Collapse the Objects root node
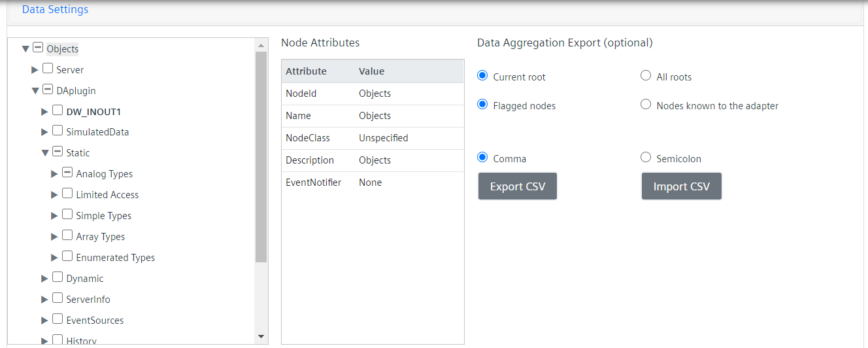 point(25,48)
